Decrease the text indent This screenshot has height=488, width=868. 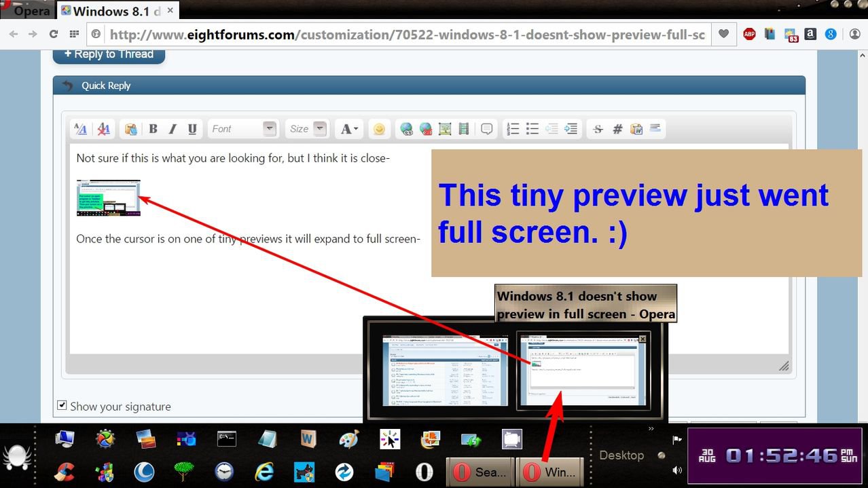point(551,129)
